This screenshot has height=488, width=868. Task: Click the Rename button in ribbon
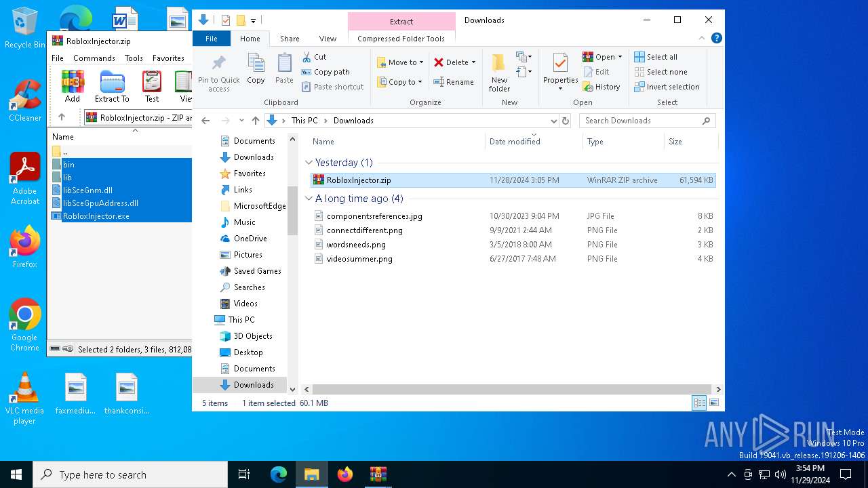(x=454, y=82)
